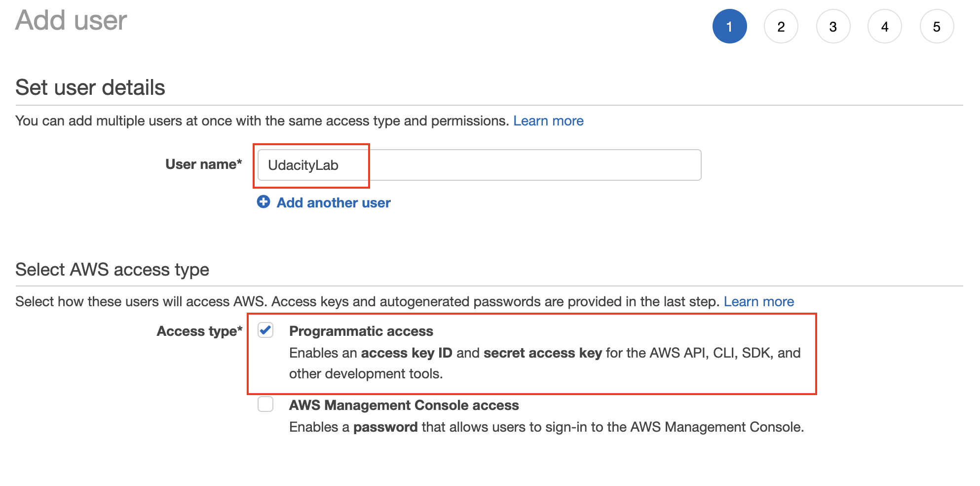Click the Programmatic access label text
Screen dimensions: 980x486
coord(361,331)
